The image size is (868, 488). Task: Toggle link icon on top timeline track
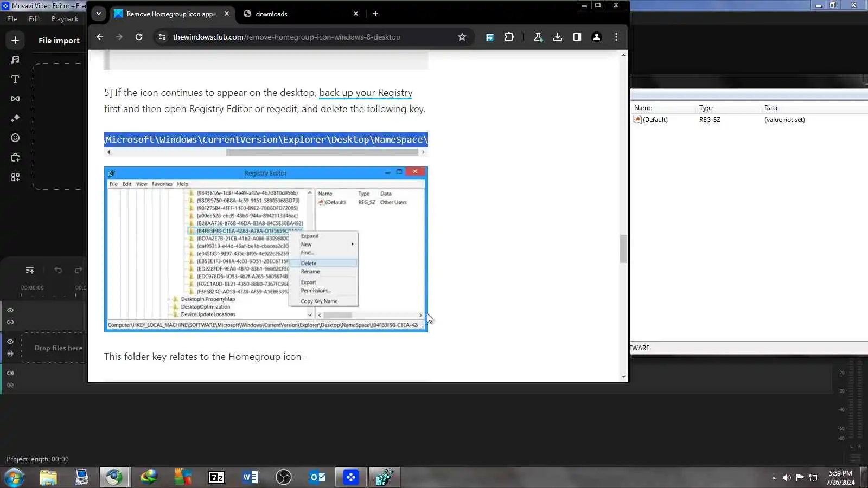[x=10, y=322]
